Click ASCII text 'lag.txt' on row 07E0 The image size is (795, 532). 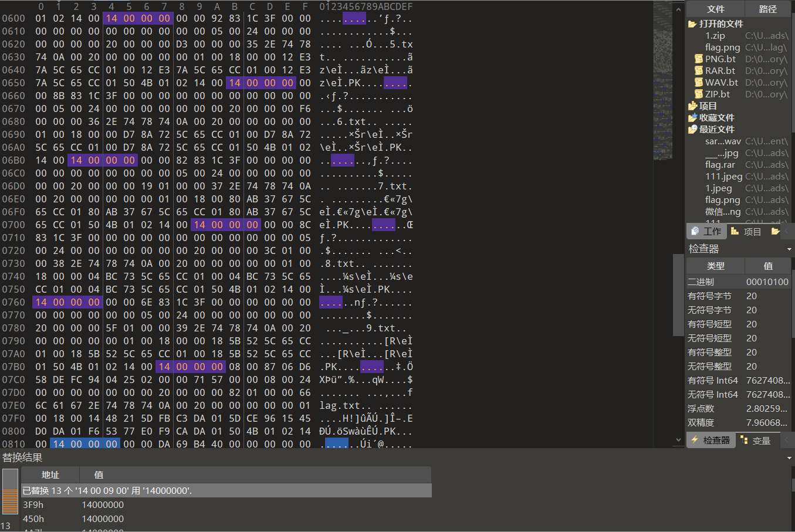click(340, 405)
